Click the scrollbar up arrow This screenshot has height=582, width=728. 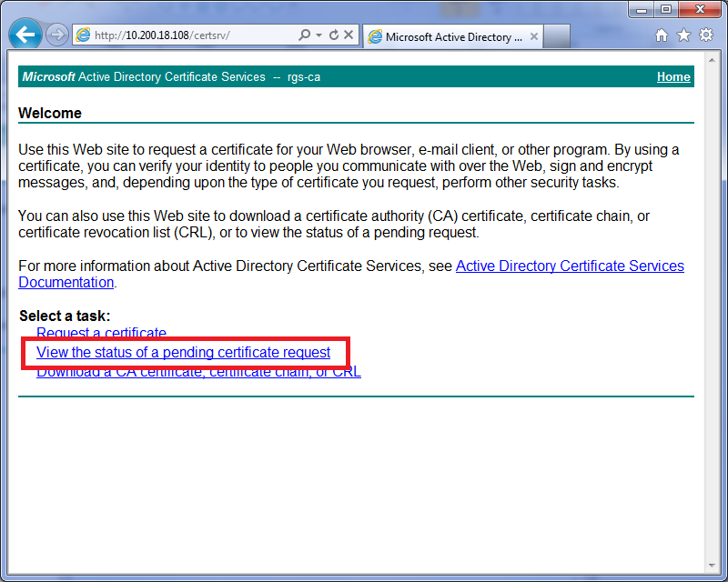tap(712, 60)
